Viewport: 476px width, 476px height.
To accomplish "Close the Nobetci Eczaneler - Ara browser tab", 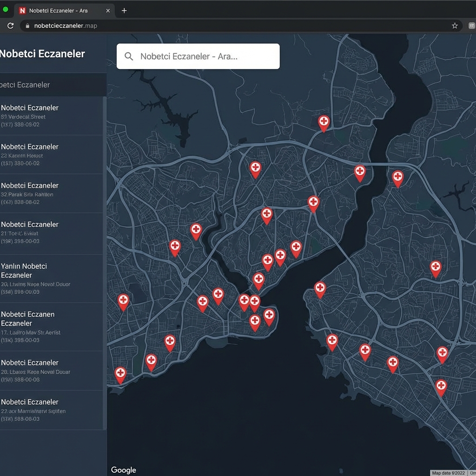I will (108, 10).
